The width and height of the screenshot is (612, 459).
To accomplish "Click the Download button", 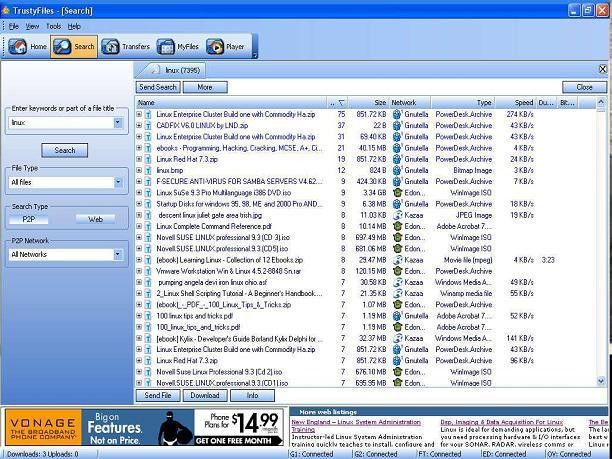I will pyautogui.click(x=205, y=395).
